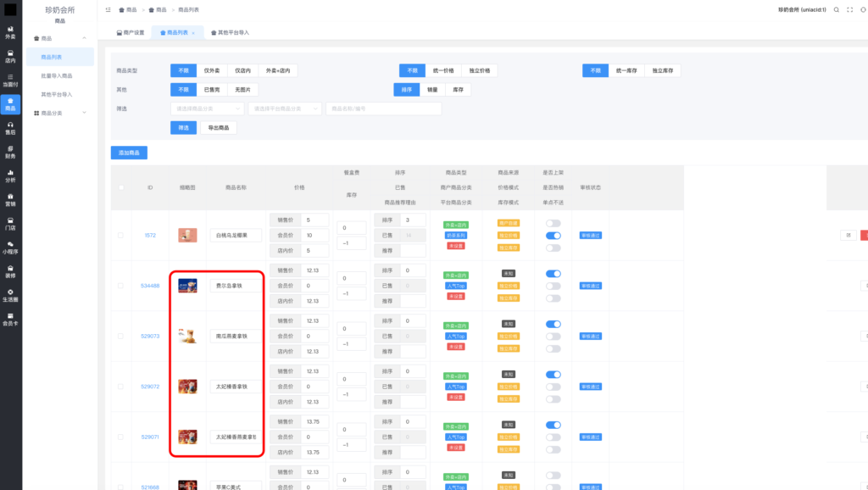Click the search magnifier icon in header

pos(836,9)
